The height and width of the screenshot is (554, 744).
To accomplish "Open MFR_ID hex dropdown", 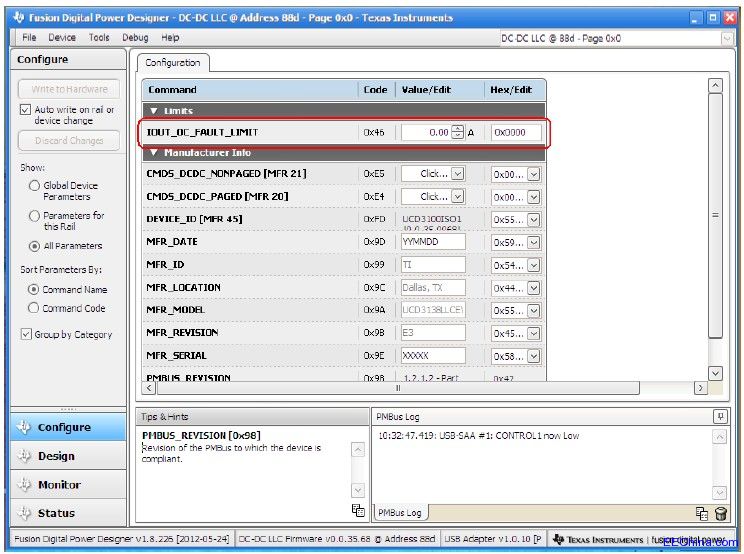I will pos(534,265).
